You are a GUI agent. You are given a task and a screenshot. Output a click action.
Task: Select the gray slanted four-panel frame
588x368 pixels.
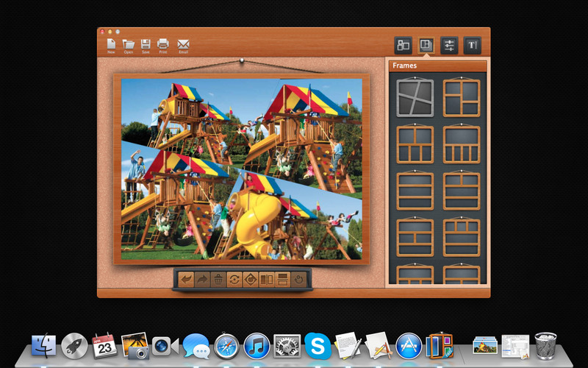415,98
